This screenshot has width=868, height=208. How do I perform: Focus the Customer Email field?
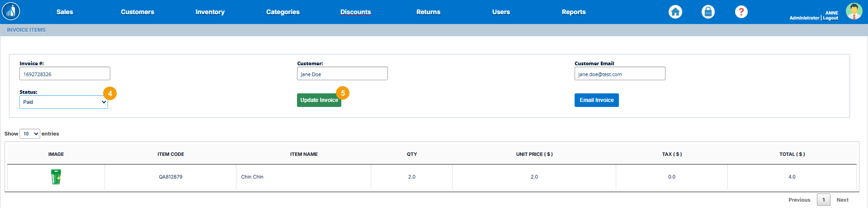pos(619,74)
